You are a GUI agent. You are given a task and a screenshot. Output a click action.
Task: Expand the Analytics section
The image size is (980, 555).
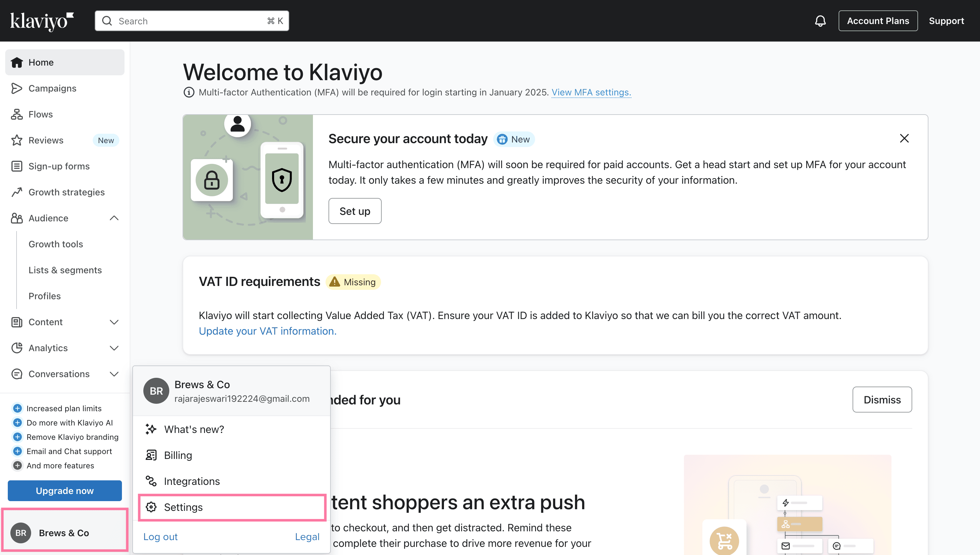(x=114, y=348)
